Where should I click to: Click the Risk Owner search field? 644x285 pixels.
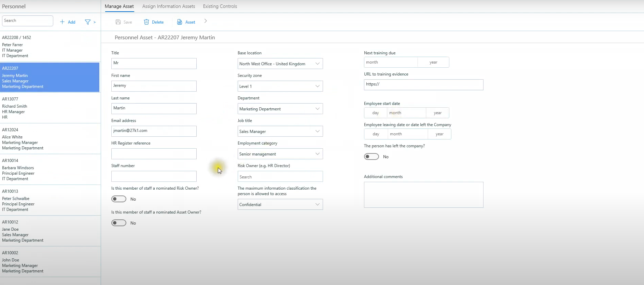tap(280, 177)
